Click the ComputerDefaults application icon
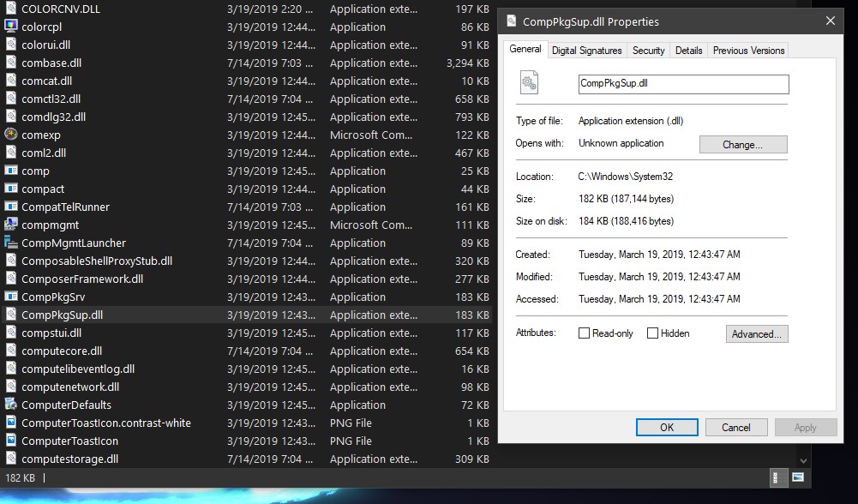The height and width of the screenshot is (504, 858). [11, 405]
